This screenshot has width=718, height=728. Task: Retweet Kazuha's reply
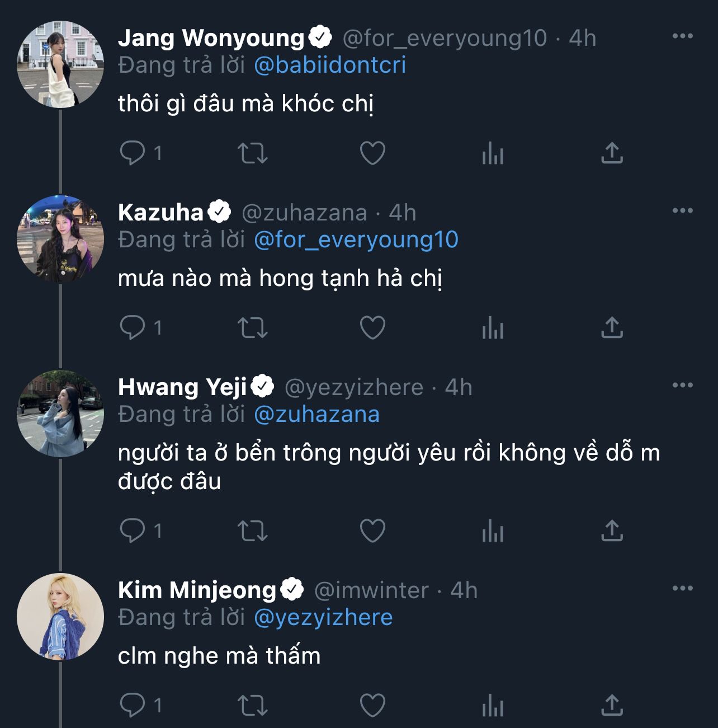[253, 327]
